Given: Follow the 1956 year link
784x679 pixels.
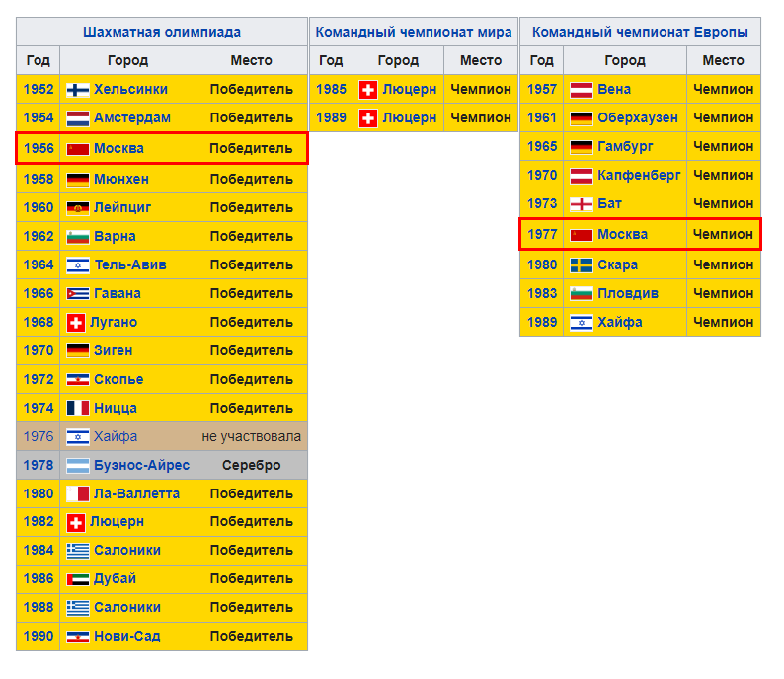Looking at the screenshot, I should 39,148.
